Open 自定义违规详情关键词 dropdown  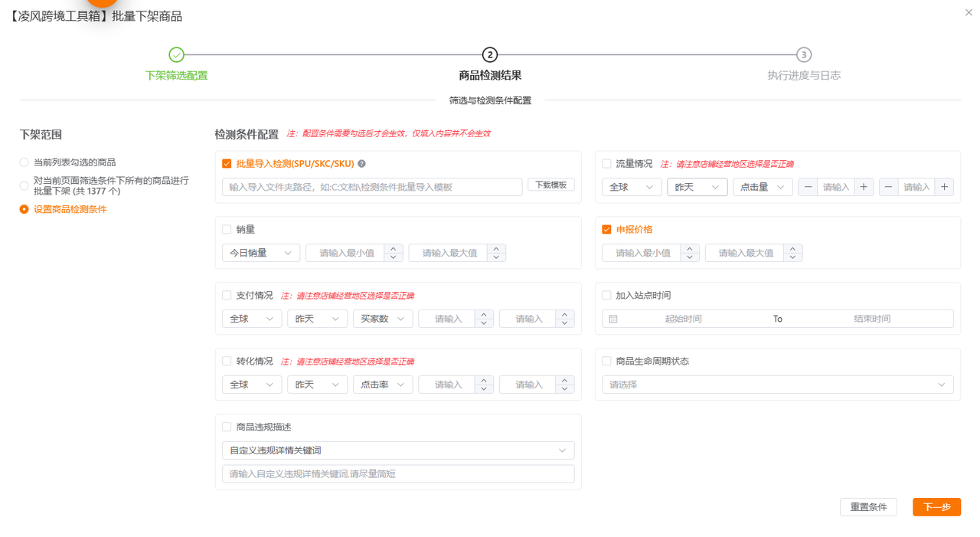pyautogui.click(x=398, y=450)
